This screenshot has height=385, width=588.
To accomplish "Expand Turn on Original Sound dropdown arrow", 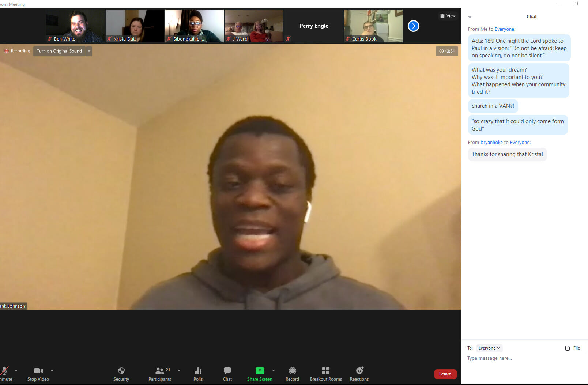I will tap(89, 51).
